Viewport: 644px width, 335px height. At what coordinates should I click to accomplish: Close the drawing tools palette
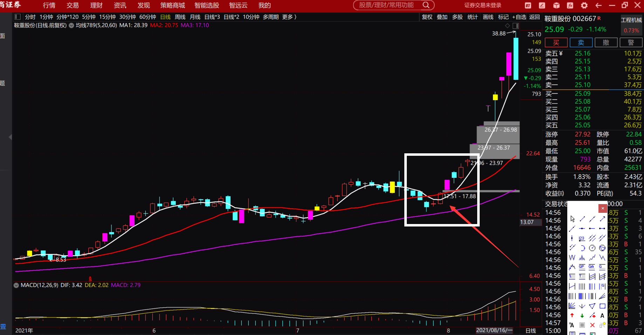[603, 208]
